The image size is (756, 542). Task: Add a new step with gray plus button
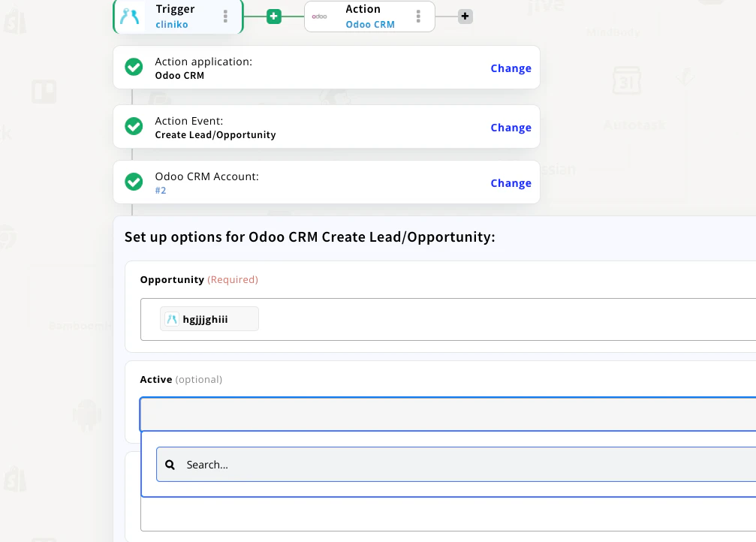click(465, 17)
